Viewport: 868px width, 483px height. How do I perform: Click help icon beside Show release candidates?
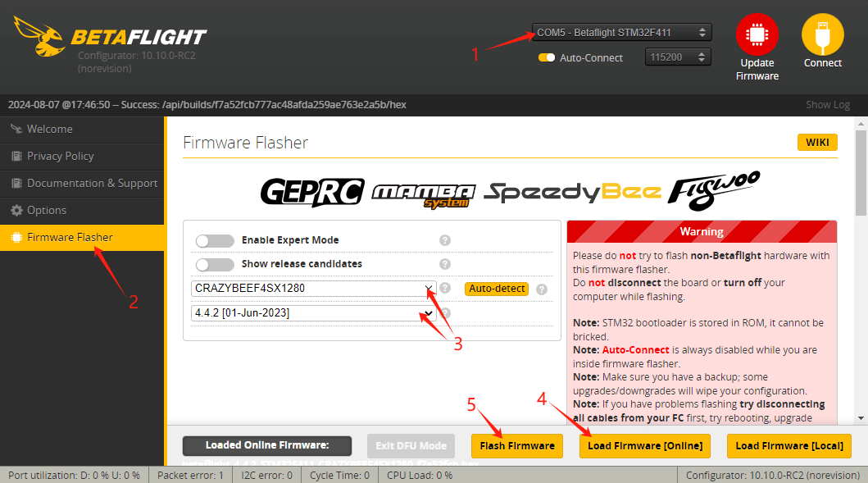(445, 264)
